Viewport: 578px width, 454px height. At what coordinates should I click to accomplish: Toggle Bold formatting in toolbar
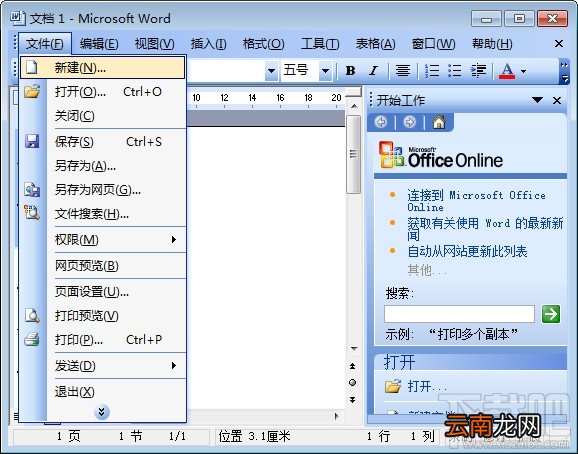tap(351, 70)
